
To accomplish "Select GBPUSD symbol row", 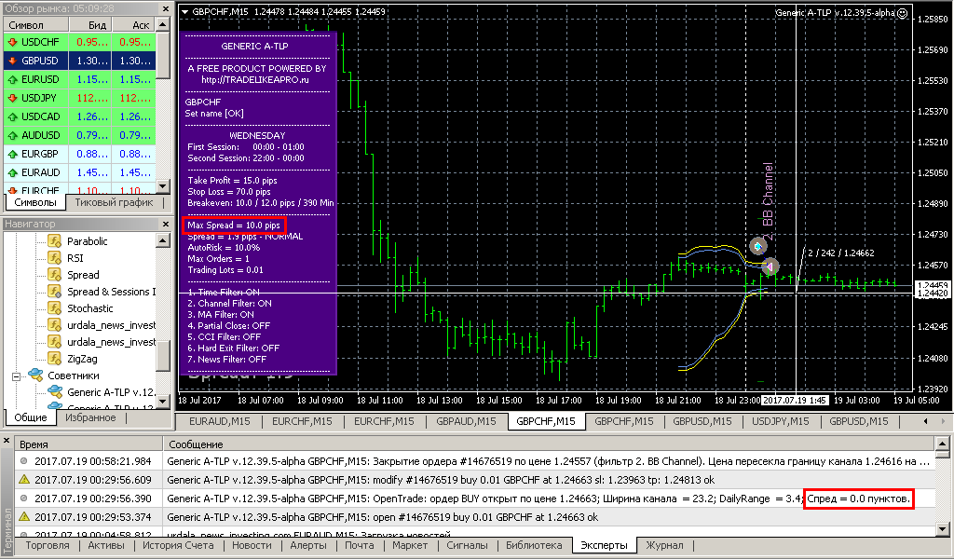I will point(80,61).
